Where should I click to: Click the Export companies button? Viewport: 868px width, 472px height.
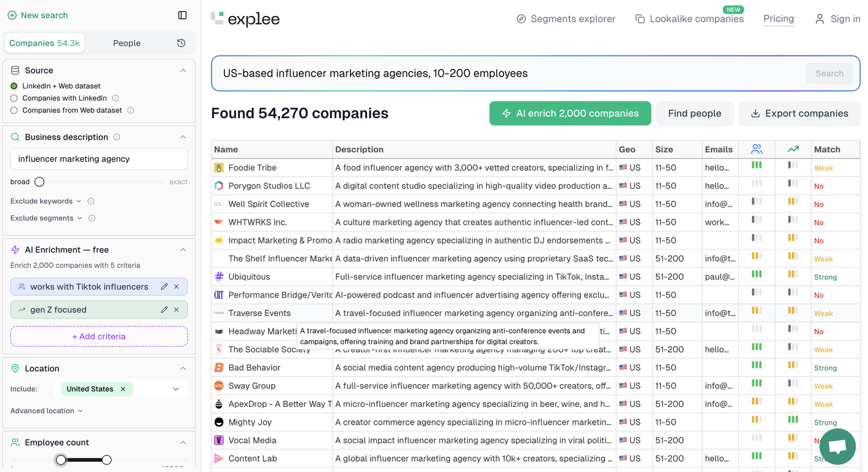coord(799,114)
